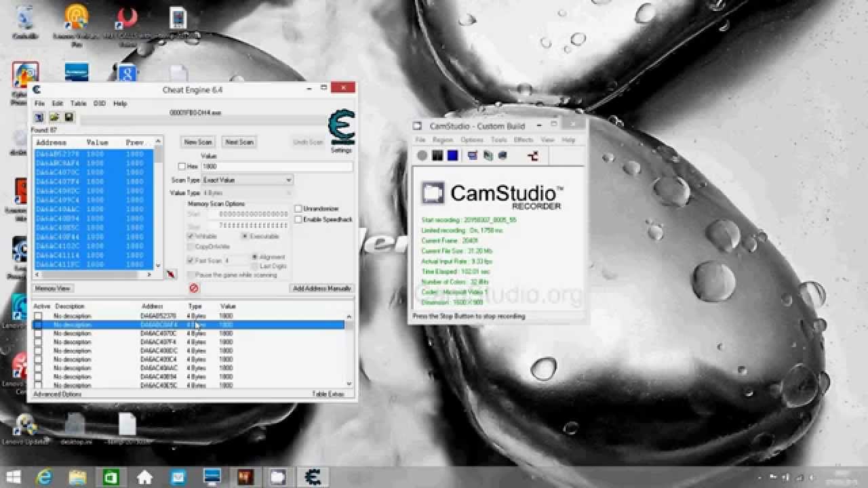Open Internet Explorer from taskbar
This screenshot has width=868, height=488.
pyautogui.click(x=45, y=477)
